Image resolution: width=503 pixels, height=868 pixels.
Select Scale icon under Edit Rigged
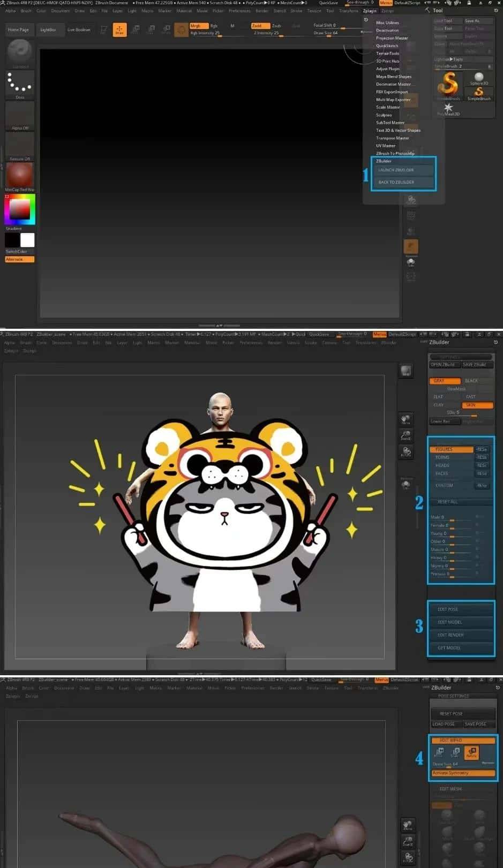pos(455,752)
